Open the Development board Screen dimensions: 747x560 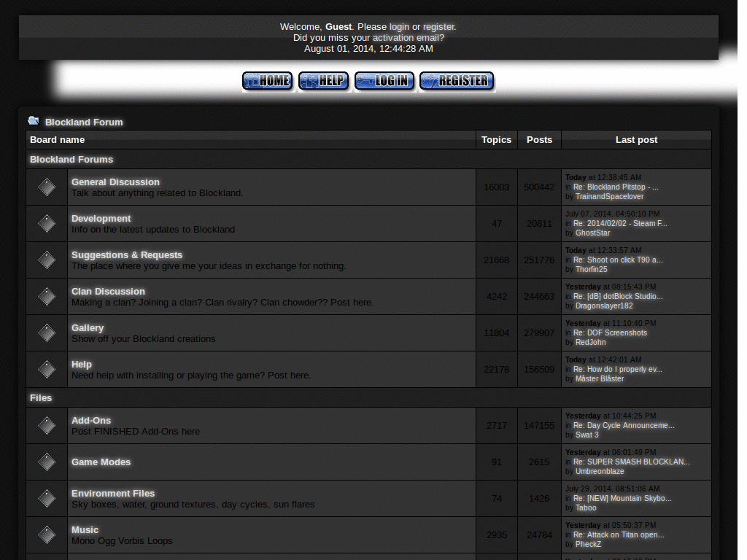click(x=101, y=219)
